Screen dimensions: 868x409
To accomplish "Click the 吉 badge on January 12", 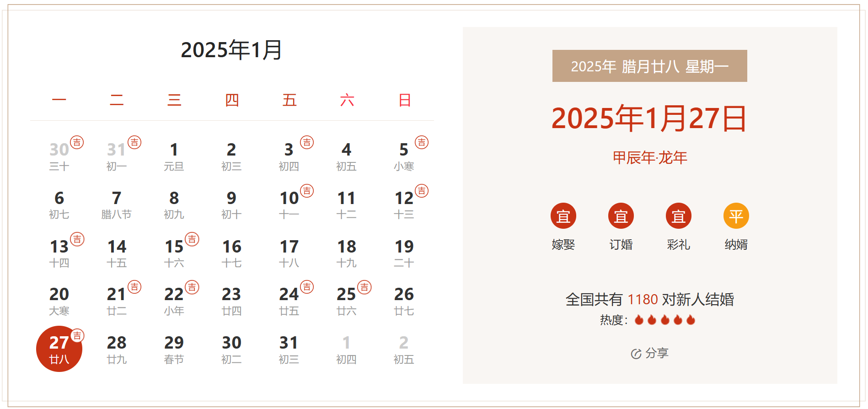I will pyautogui.click(x=422, y=191).
